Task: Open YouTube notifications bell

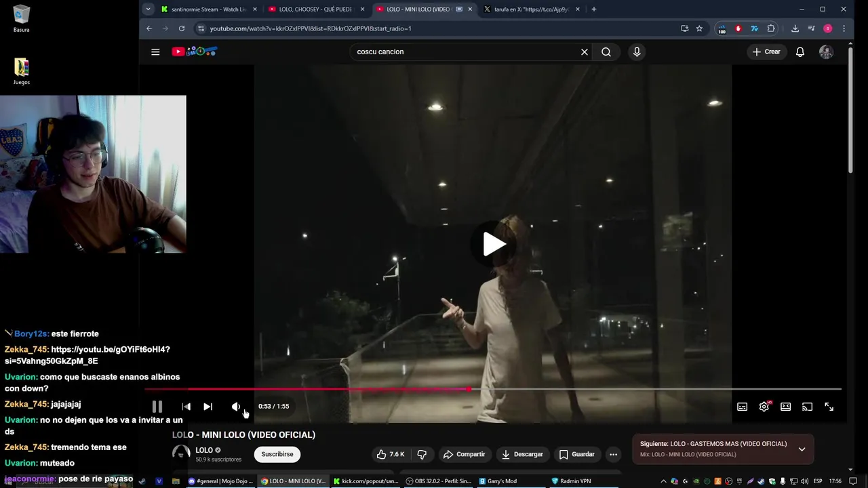Action: click(x=800, y=52)
